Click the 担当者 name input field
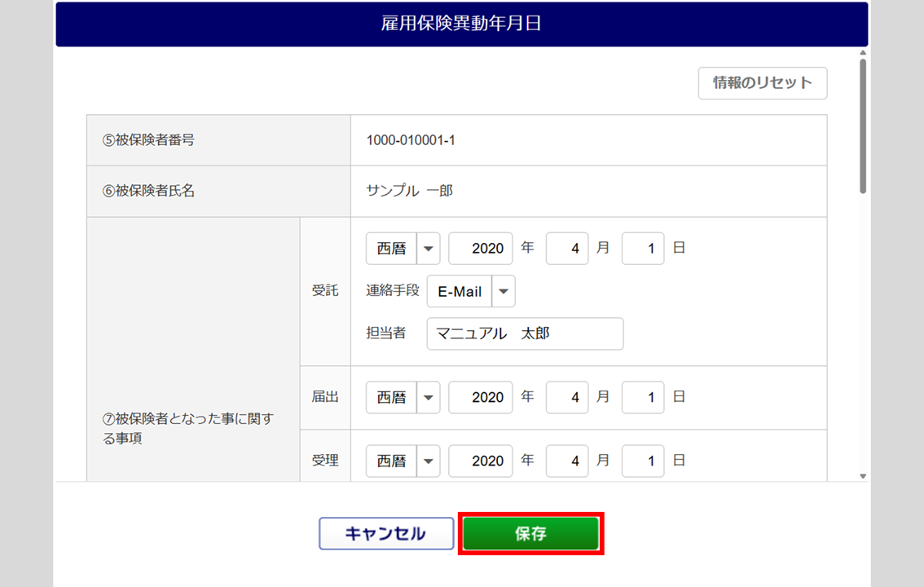The height and width of the screenshot is (587, 924). click(525, 333)
